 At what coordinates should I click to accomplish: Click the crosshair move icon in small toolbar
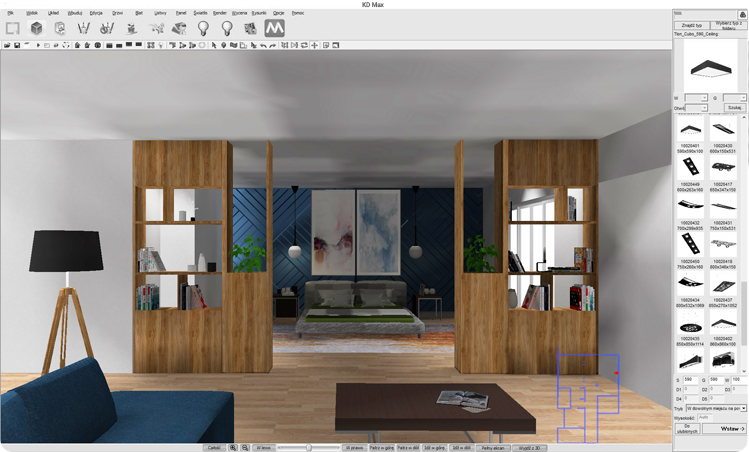(315, 45)
